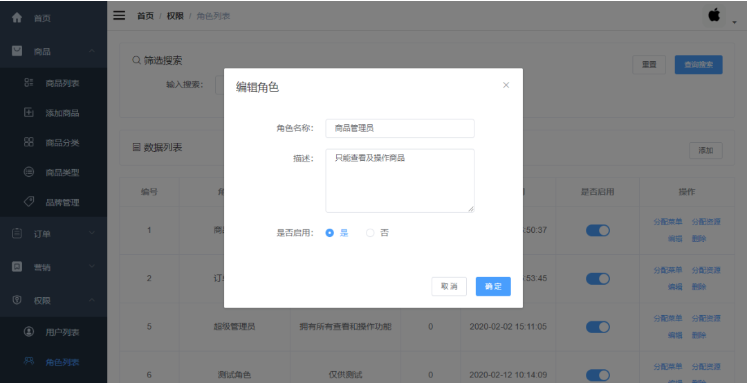This screenshot has height=383, width=749.
Task: Open 添加商品 menu item
Action: click(54, 113)
